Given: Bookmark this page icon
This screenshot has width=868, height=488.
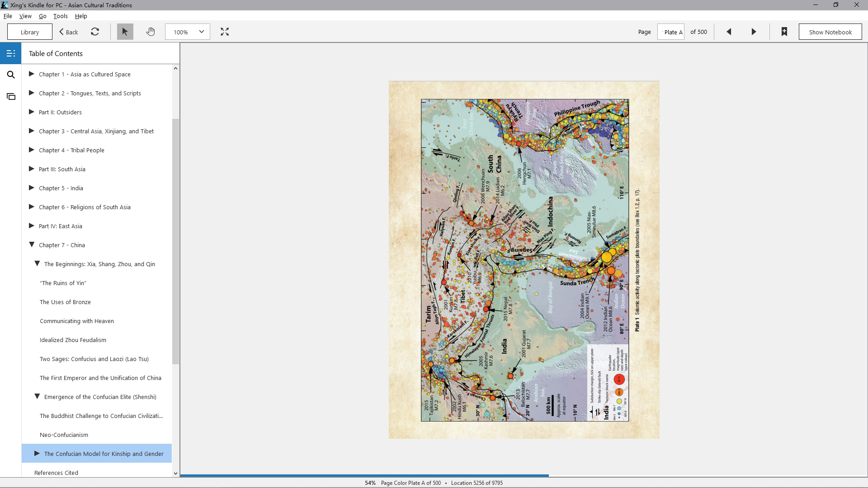Looking at the screenshot, I should coord(784,32).
